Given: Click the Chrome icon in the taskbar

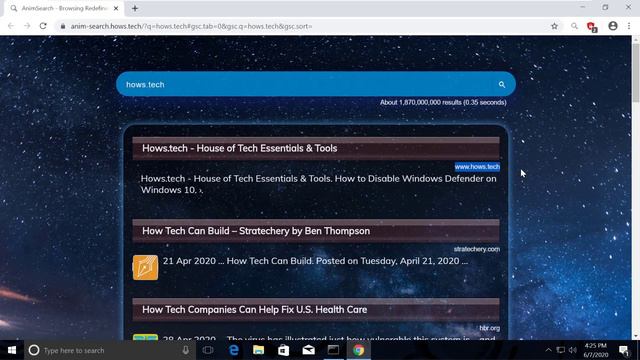Looking at the screenshot, I should (x=359, y=350).
